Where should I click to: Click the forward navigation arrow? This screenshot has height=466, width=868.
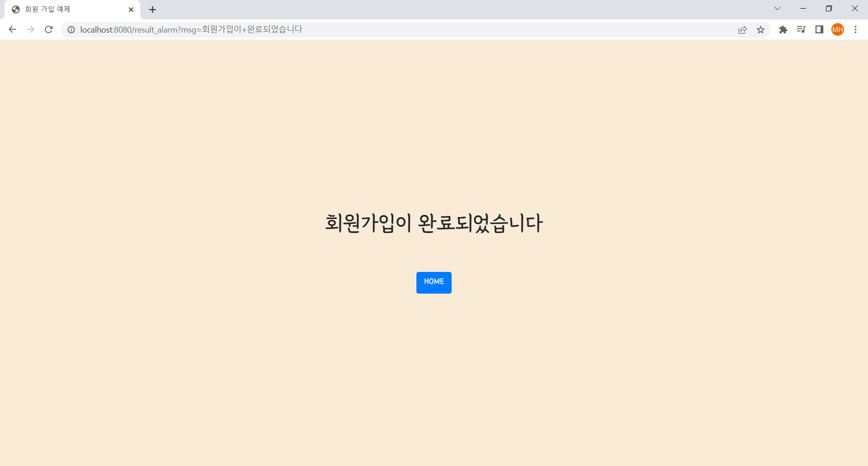tap(30, 29)
